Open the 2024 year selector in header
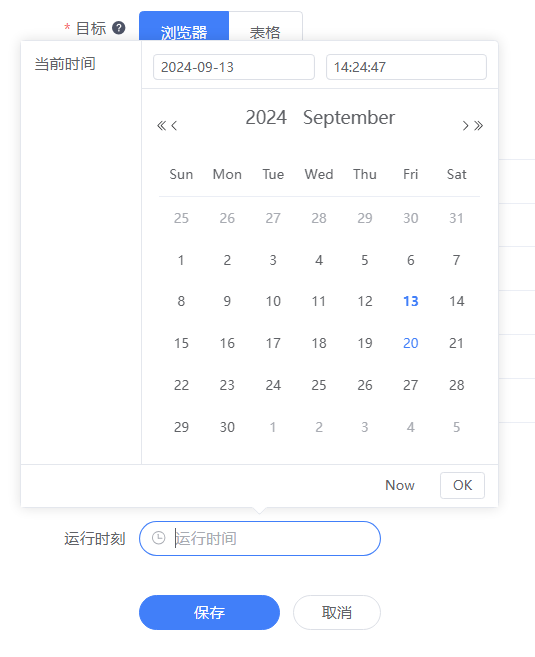This screenshot has height=657, width=535. 266,118
